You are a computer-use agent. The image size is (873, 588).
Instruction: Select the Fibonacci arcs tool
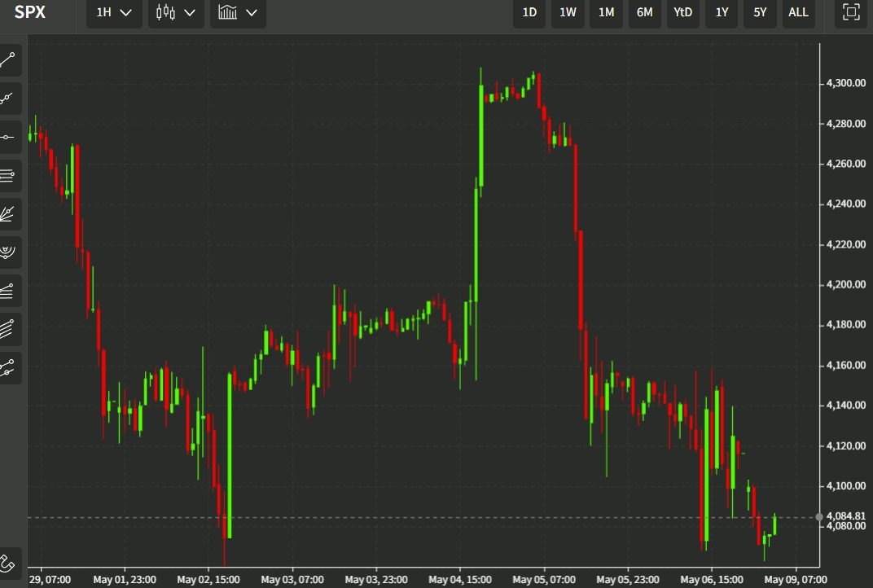10,252
